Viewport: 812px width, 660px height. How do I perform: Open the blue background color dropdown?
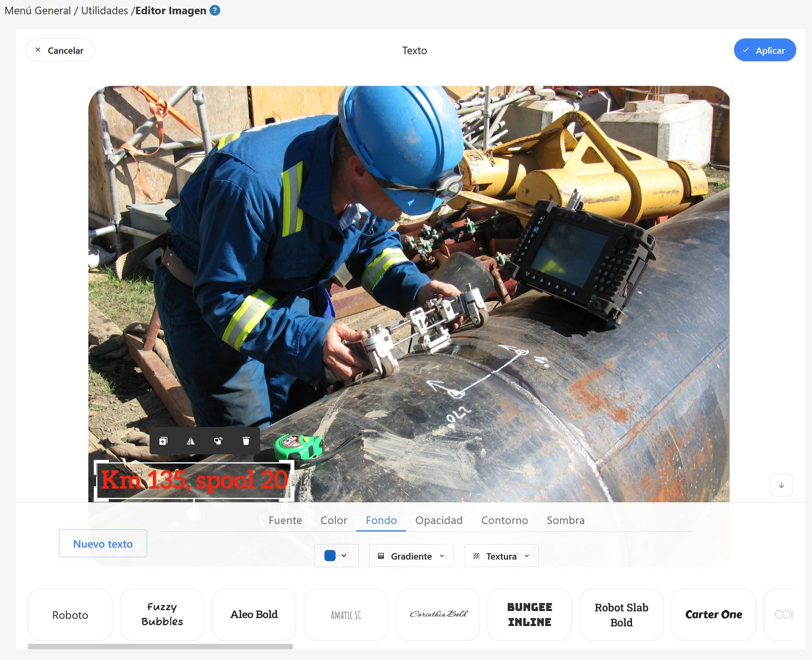[x=336, y=556]
